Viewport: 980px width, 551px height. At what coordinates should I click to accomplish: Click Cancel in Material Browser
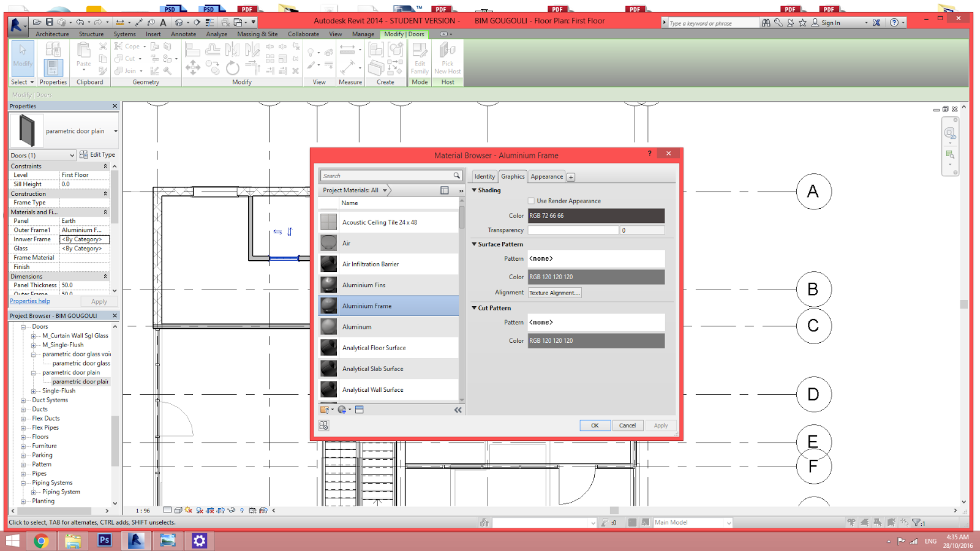point(627,425)
